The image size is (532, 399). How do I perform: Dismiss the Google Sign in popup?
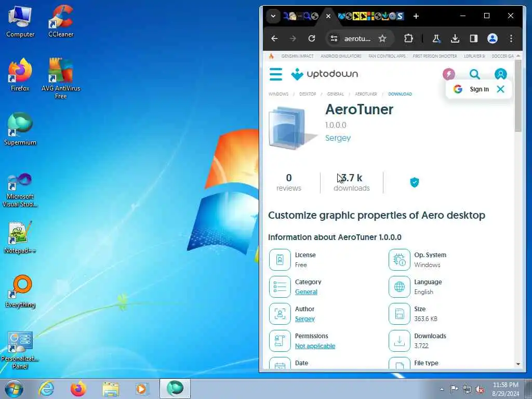coord(500,89)
